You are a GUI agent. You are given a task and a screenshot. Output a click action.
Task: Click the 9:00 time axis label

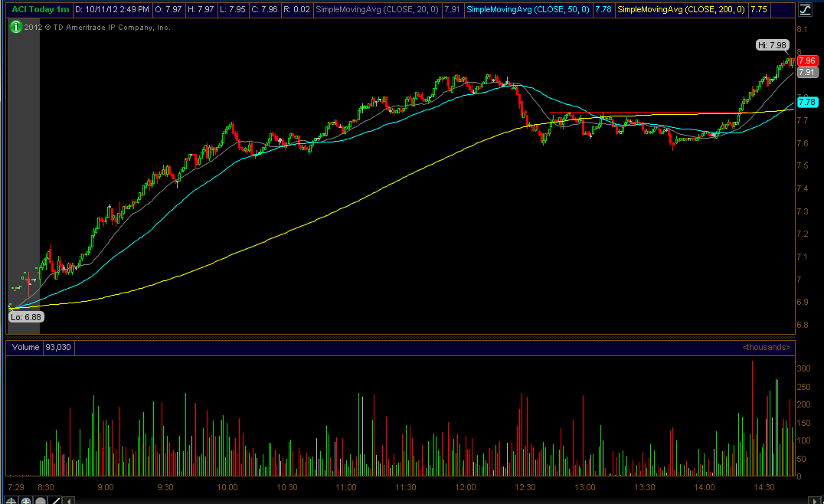pyautogui.click(x=105, y=487)
